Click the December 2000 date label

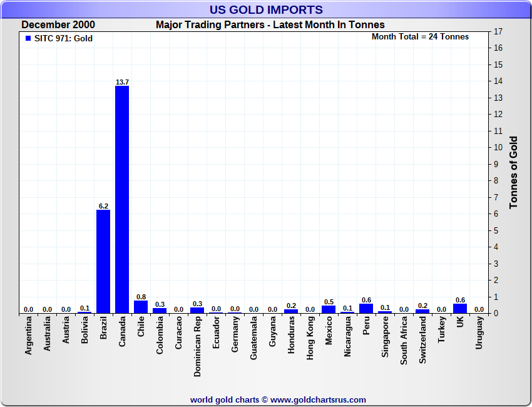(58, 25)
